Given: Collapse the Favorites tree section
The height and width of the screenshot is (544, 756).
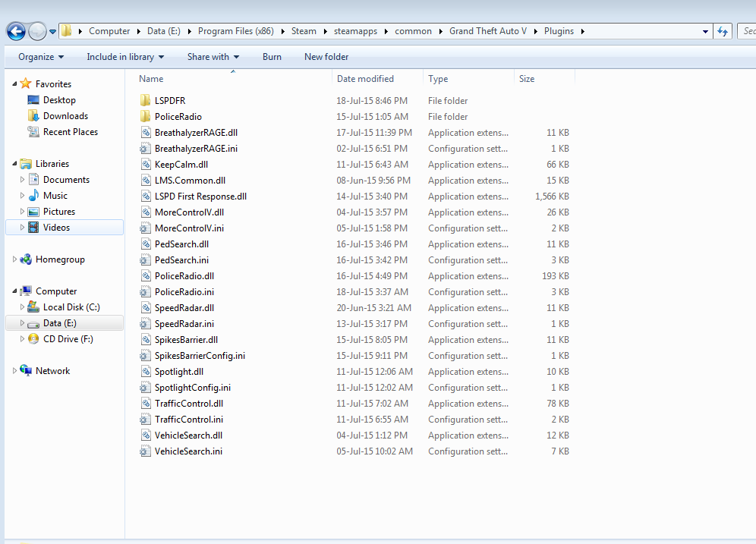Looking at the screenshot, I should pyautogui.click(x=14, y=84).
